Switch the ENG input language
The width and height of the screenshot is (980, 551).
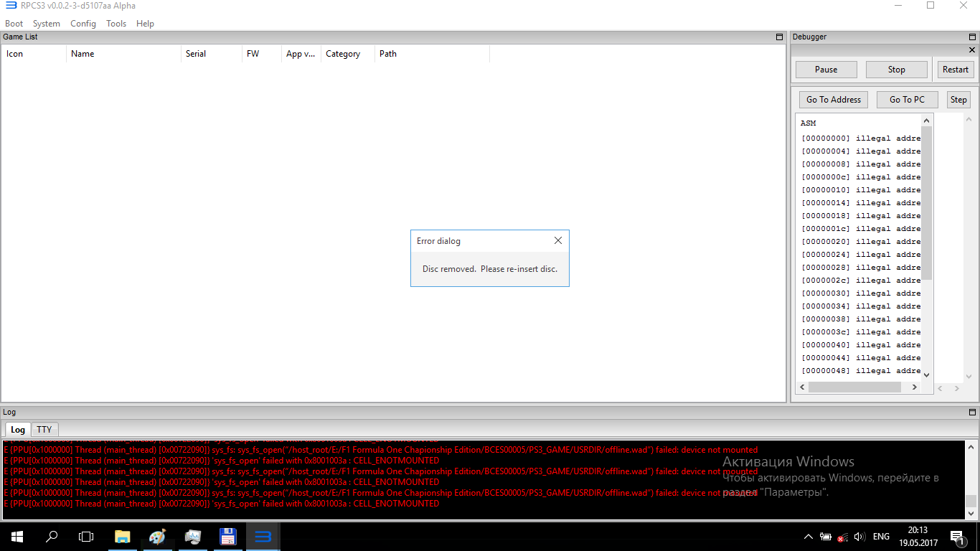pyautogui.click(x=881, y=537)
